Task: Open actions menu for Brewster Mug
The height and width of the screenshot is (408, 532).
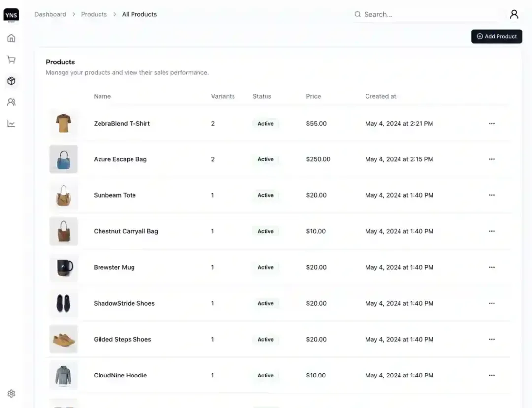Action: pos(492,267)
